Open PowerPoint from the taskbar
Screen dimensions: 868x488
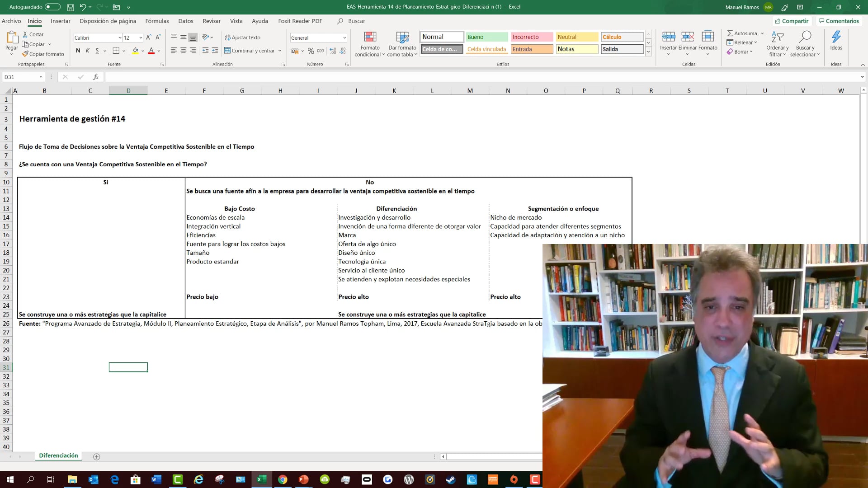click(303, 479)
